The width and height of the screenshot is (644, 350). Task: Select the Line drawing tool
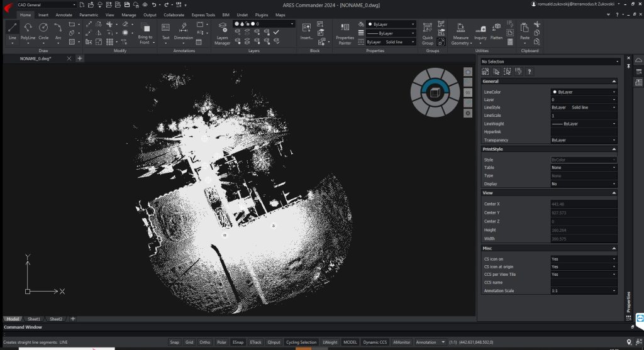[x=13, y=30]
